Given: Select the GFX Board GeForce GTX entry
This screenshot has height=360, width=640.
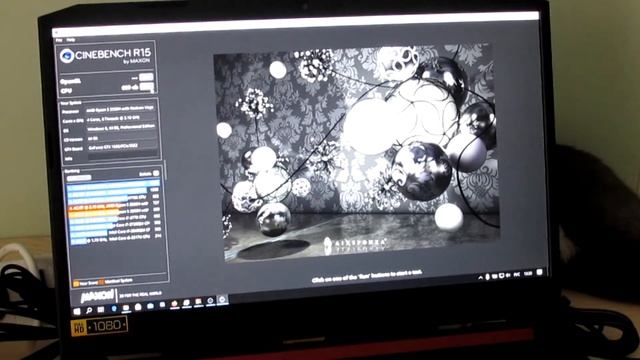Looking at the screenshot, I should click(113, 147).
